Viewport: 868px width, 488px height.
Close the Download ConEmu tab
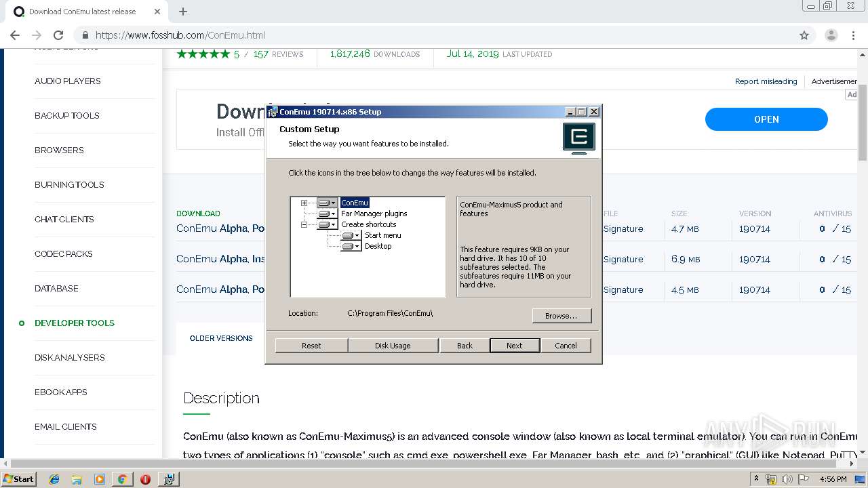click(x=157, y=12)
